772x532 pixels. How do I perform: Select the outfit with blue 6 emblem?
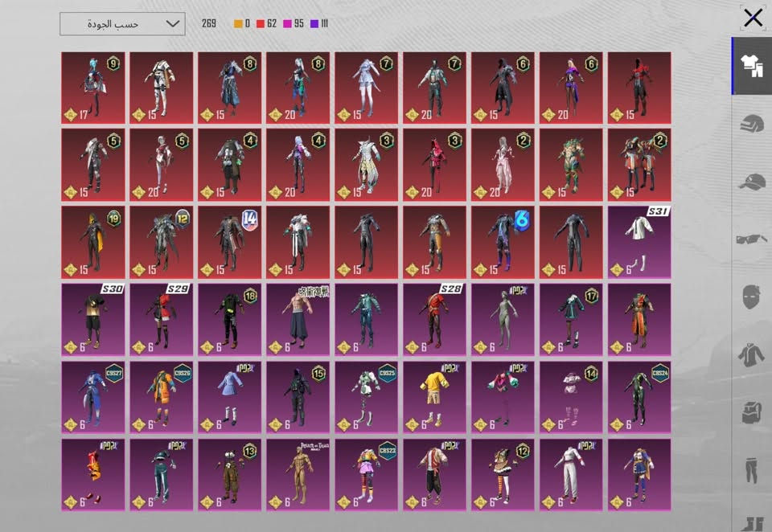503,242
